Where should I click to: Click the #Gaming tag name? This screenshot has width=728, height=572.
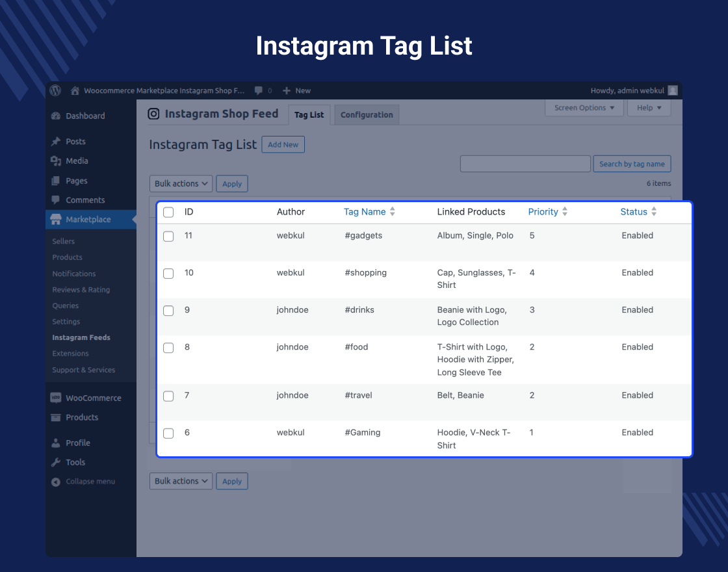click(x=363, y=432)
